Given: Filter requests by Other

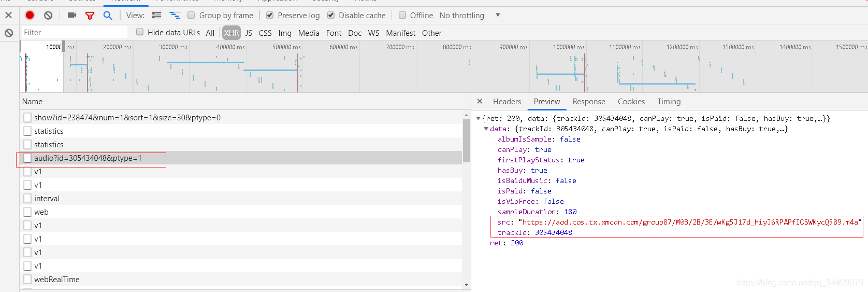Looking at the screenshot, I should click(x=432, y=33).
